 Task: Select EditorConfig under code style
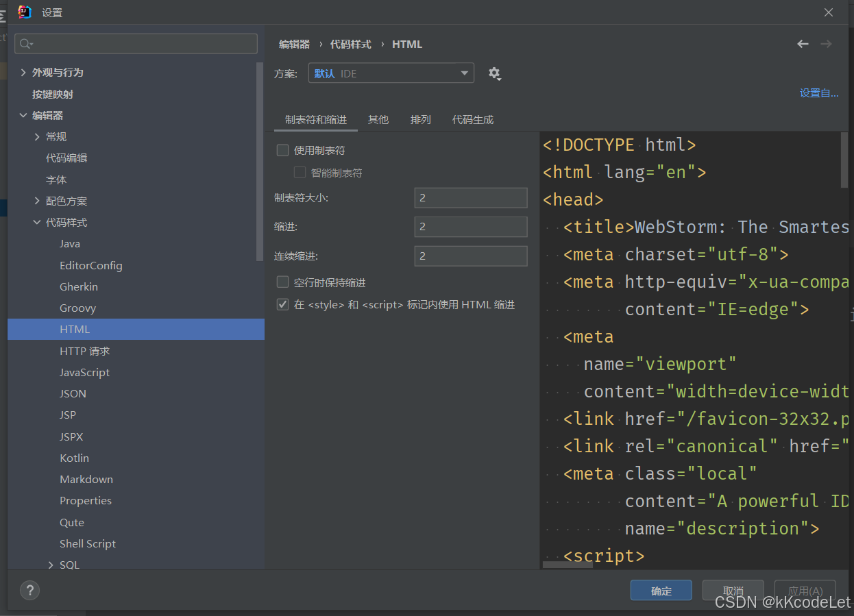click(x=91, y=265)
